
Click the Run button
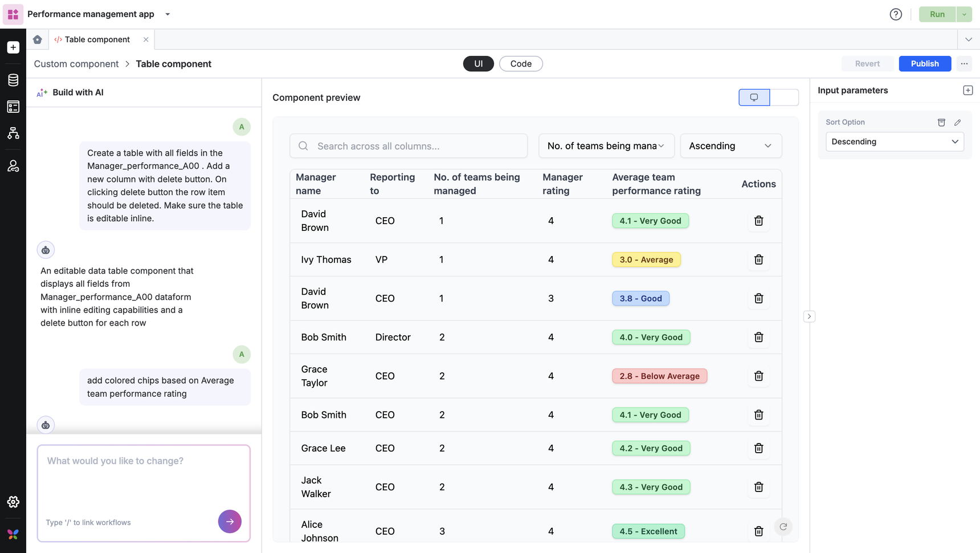pyautogui.click(x=937, y=14)
